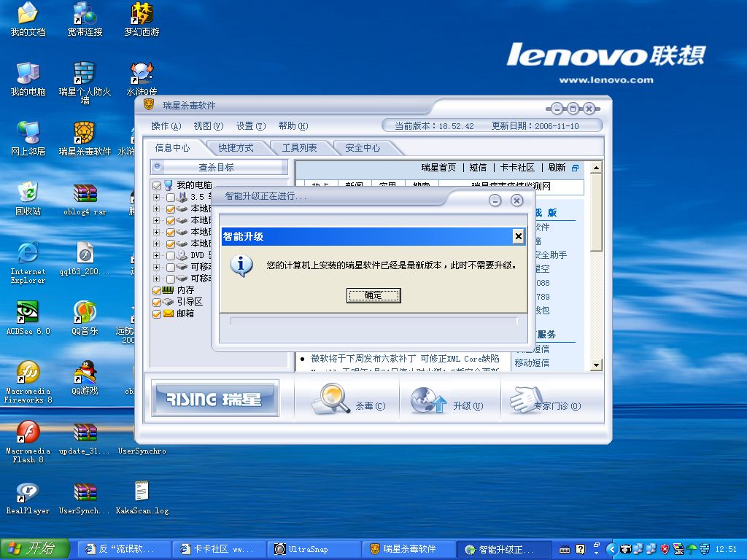Uncheck the 引导区 checkbox

[x=157, y=302]
